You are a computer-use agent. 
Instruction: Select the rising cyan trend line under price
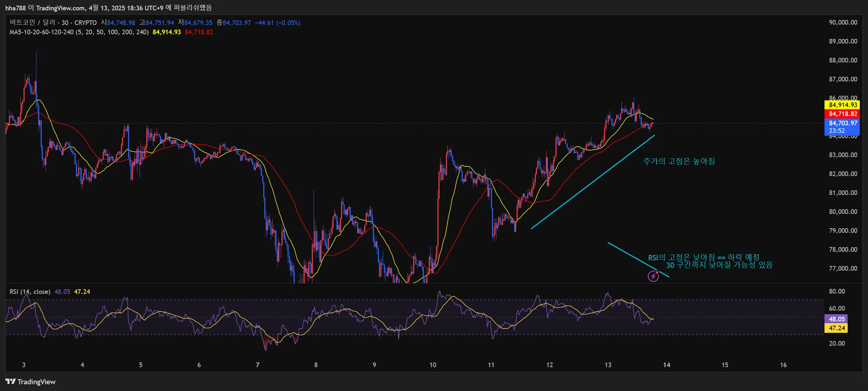coord(592,182)
